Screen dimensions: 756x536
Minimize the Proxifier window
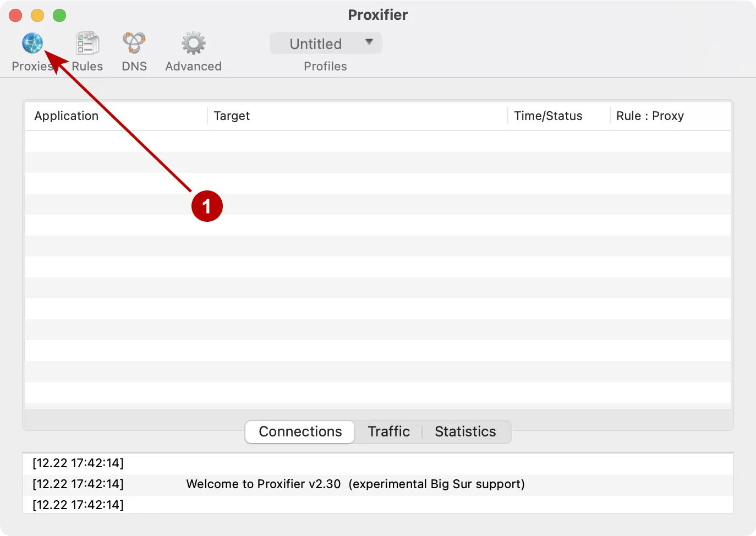point(37,15)
